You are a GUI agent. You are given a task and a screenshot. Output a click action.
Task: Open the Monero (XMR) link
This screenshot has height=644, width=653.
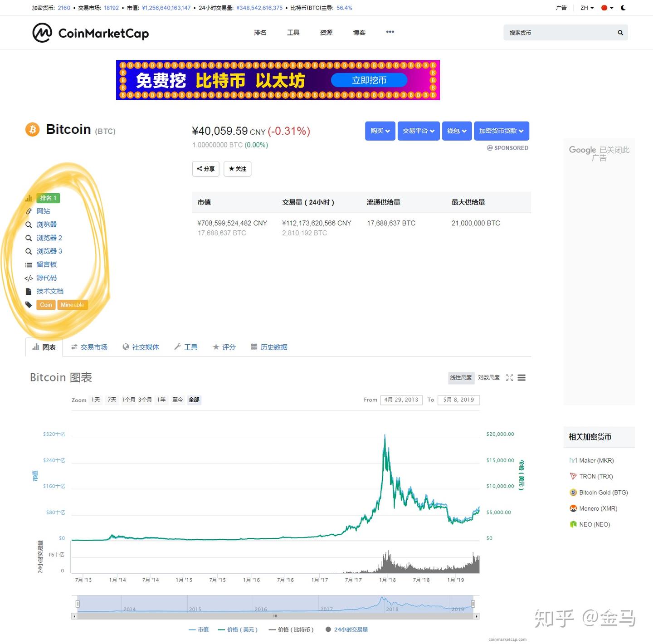pos(598,508)
